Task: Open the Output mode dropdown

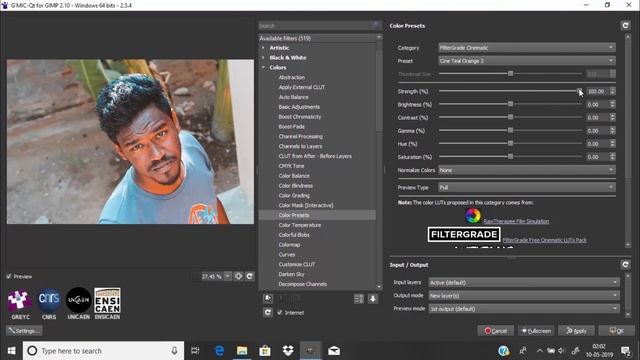Action: tap(524, 296)
